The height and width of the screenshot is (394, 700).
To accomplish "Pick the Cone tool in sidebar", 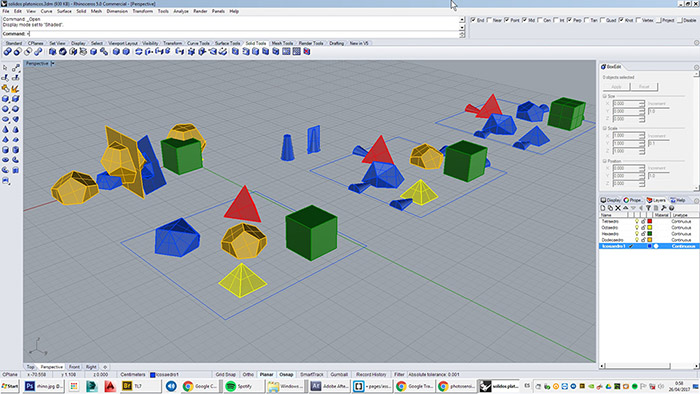I will pyautogui.click(x=5, y=129).
